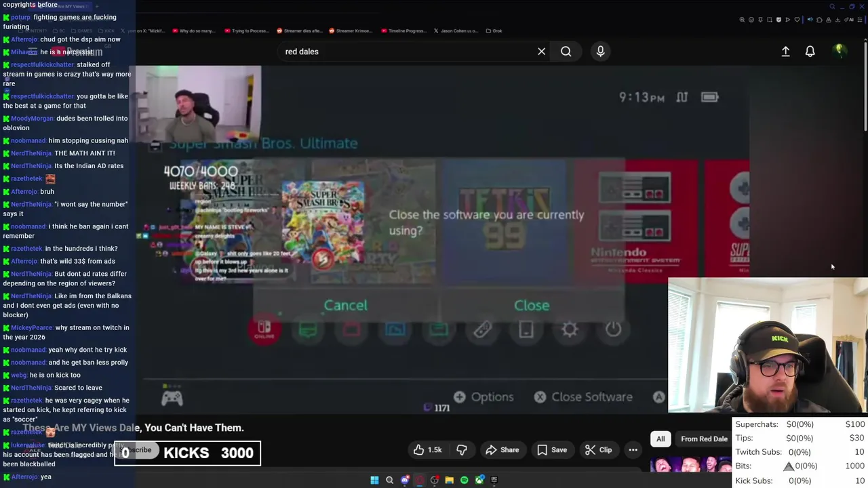Viewport: 868px width, 488px height.
Task: Click the browser page zoom magnifier icon
Action: click(x=742, y=20)
